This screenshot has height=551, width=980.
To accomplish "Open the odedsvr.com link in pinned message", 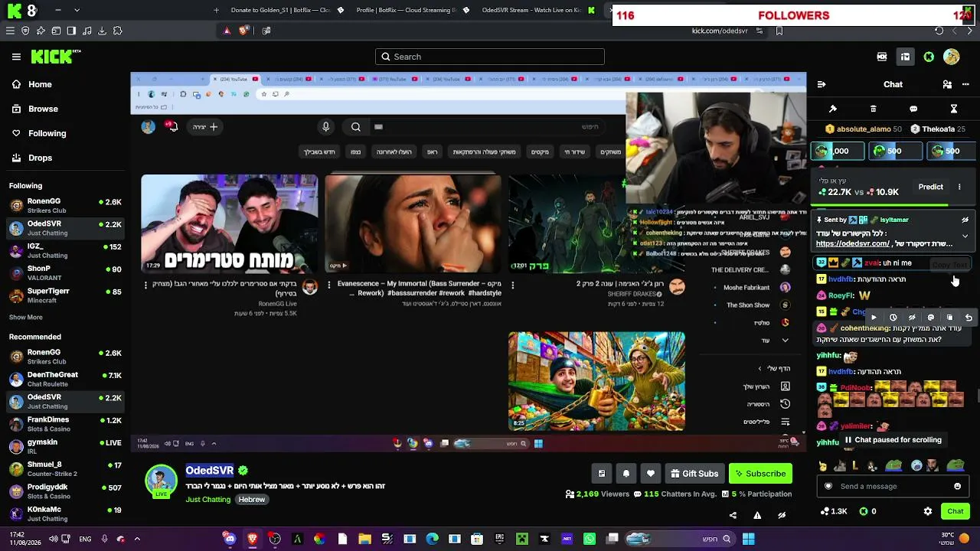I will coord(853,244).
